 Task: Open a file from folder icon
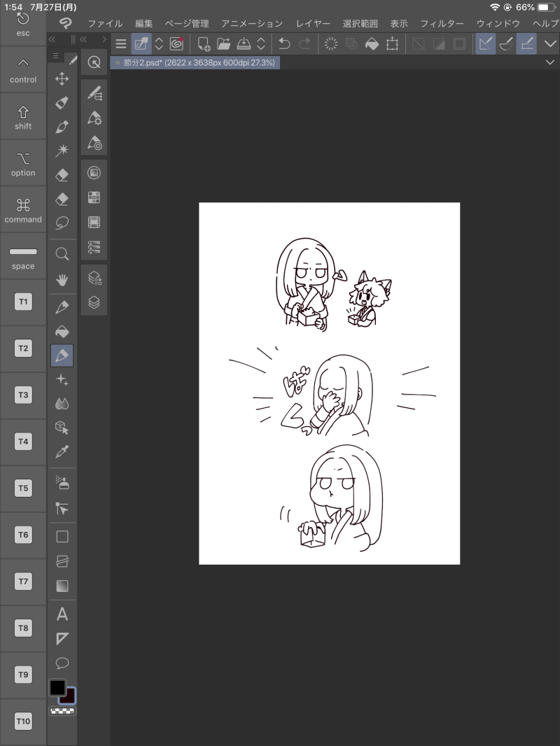coord(223,44)
